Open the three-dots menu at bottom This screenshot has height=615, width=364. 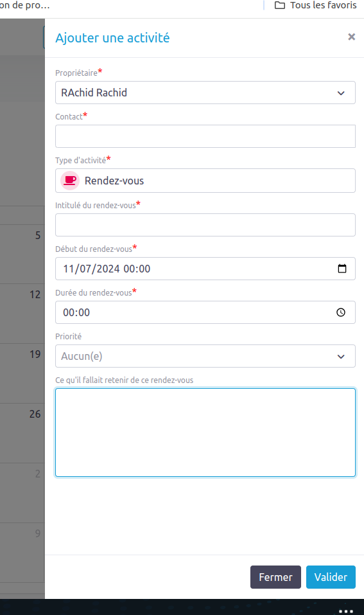(346, 611)
